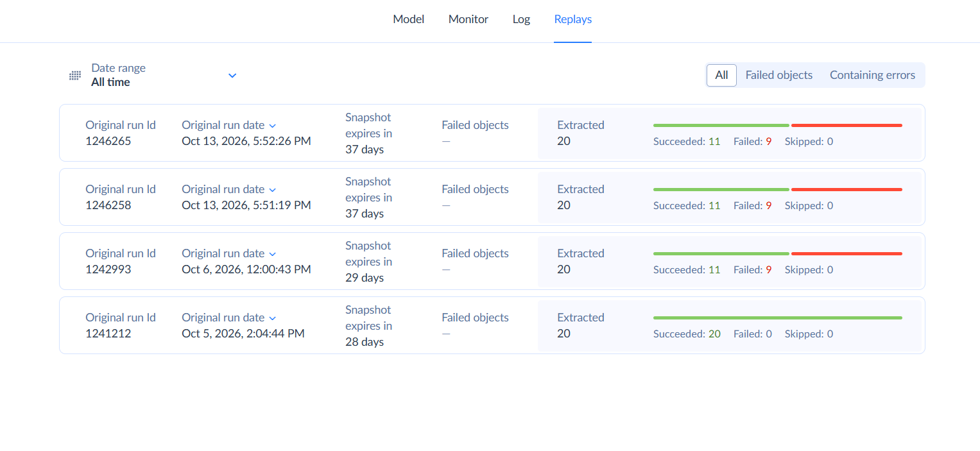Click "Succeeded: 11" in run 1246258 row
Image resolution: width=980 pixels, height=451 pixels.
pyautogui.click(x=687, y=206)
